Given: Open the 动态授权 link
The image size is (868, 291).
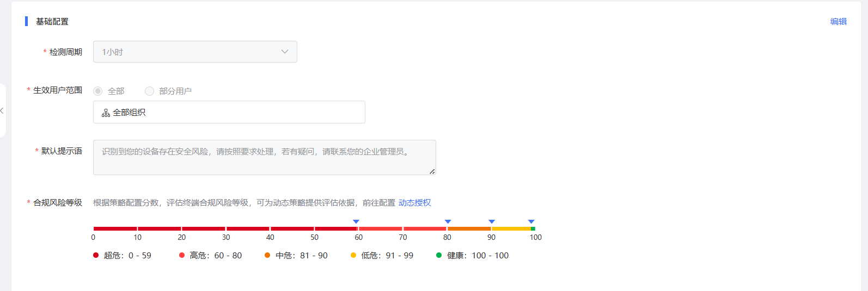Looking at the screenshot, I should click(x=414, y=203).
